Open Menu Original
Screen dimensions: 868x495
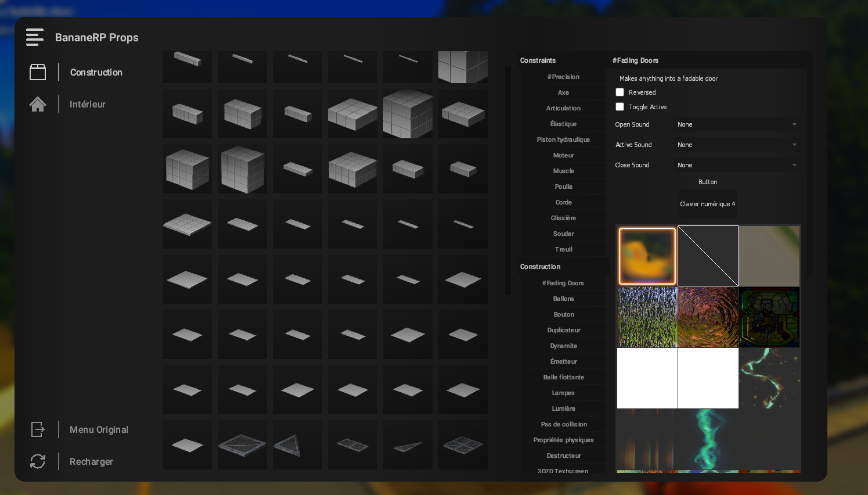[x=99, y=429]
